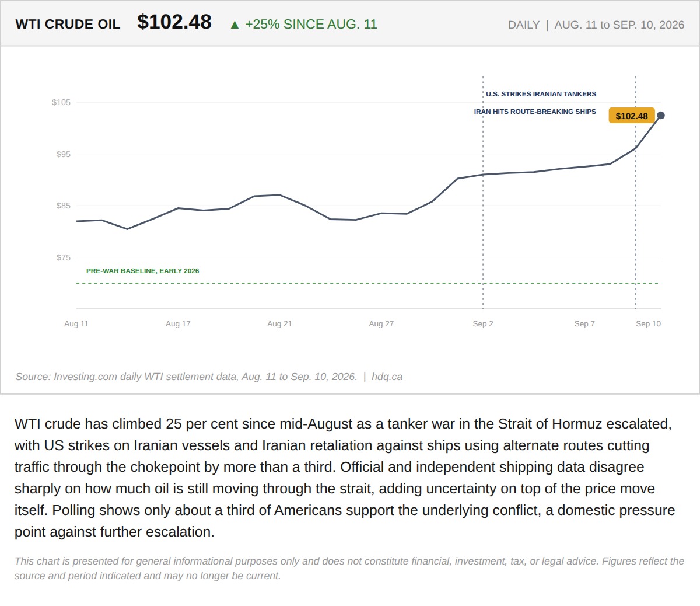Image resolution: width=700 pixels, height=606 pixels.
Task: Click the DAILY interval label in header
Action: tap(524, 25)
